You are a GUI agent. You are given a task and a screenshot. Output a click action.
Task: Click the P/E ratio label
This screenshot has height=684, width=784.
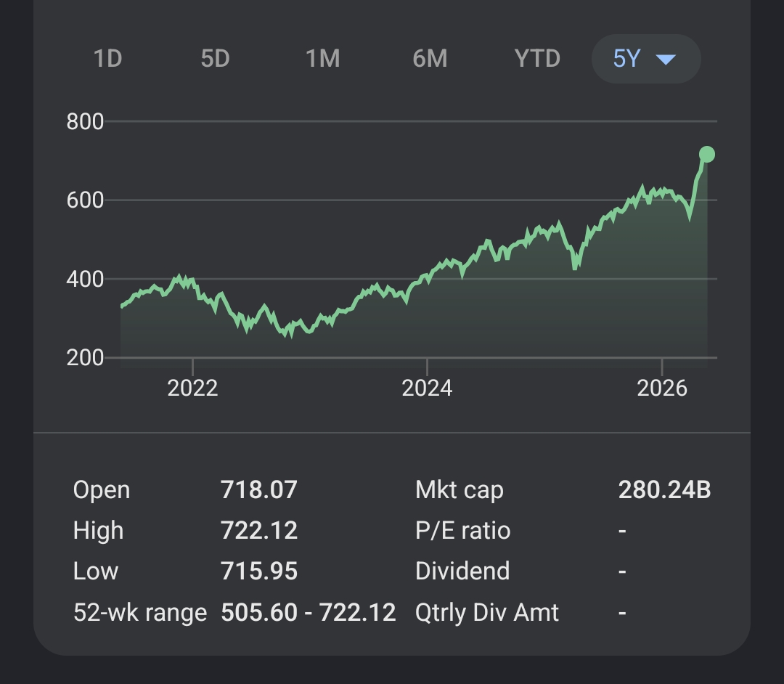pyautogui.click(x=462, y=531)
